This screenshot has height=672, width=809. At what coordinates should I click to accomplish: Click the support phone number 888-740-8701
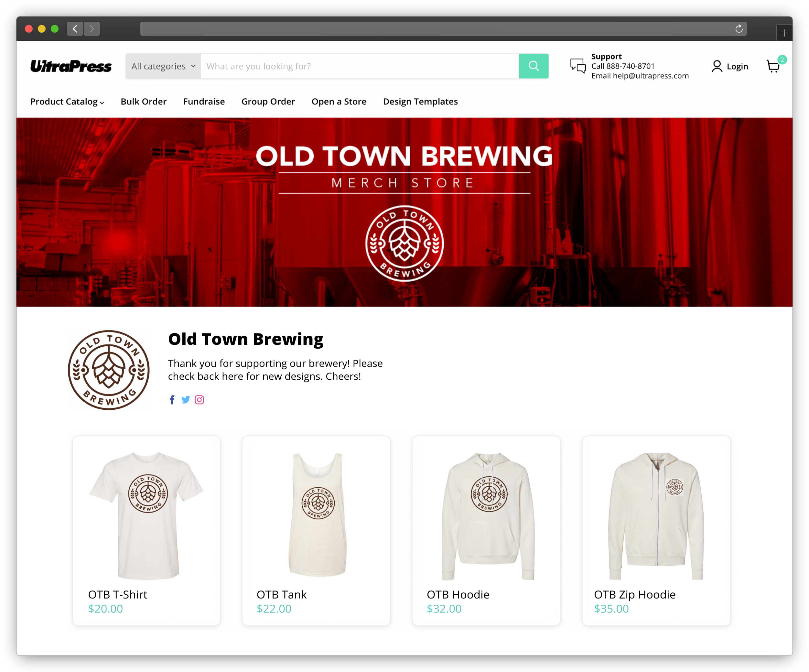(631, 66)
